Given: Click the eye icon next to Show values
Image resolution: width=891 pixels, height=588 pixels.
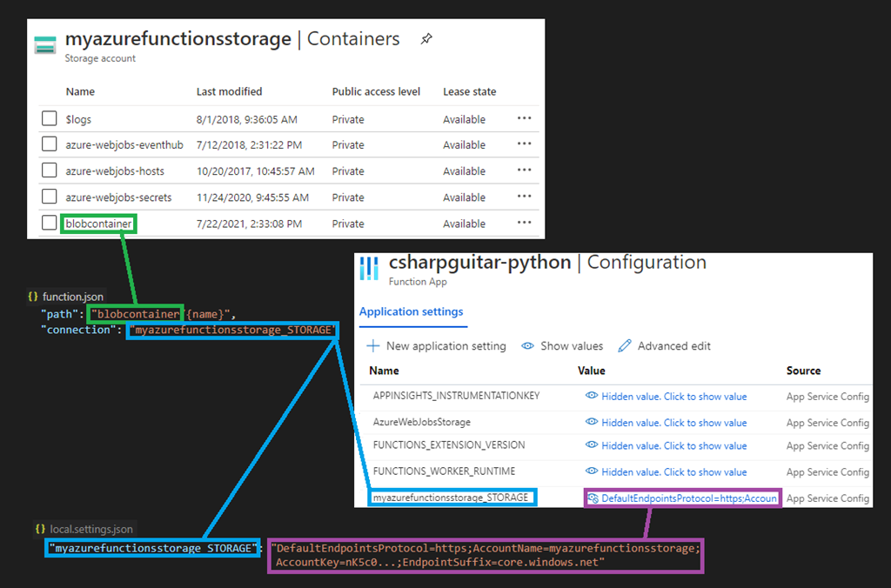Looking at the screenshot, I should click(x=527, y=346).
